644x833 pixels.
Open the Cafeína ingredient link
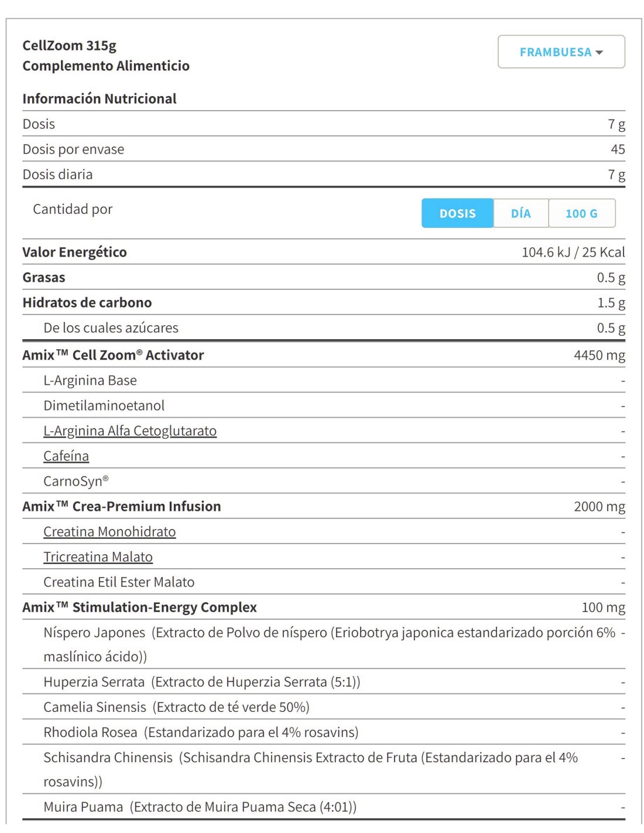click(66, 456)
